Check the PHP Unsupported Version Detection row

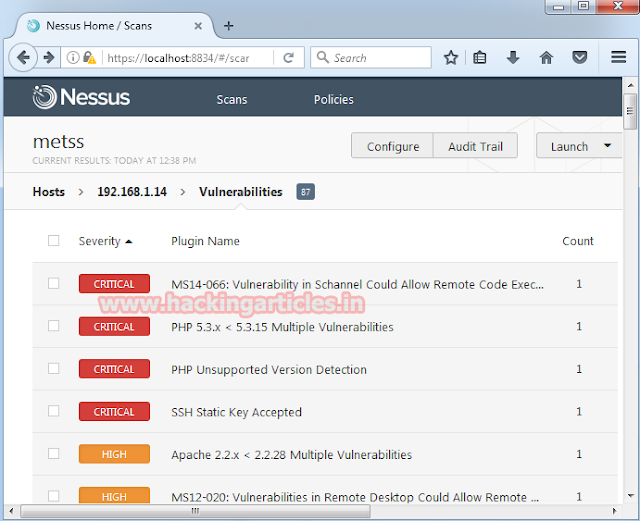coord(53,368)
